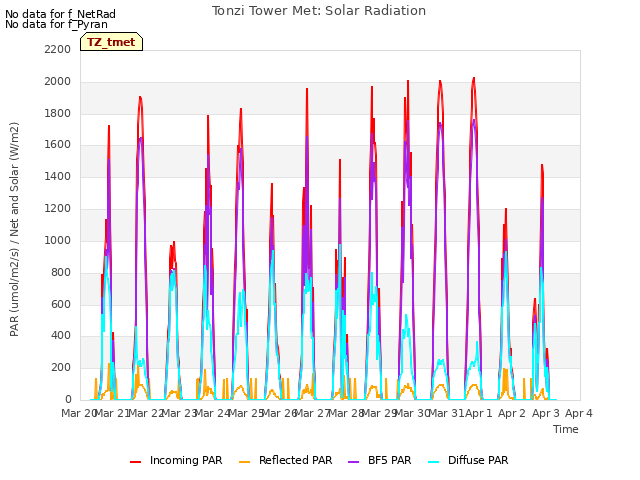Click the purple BF5 PAR legend swatch

tap(353, 462)
